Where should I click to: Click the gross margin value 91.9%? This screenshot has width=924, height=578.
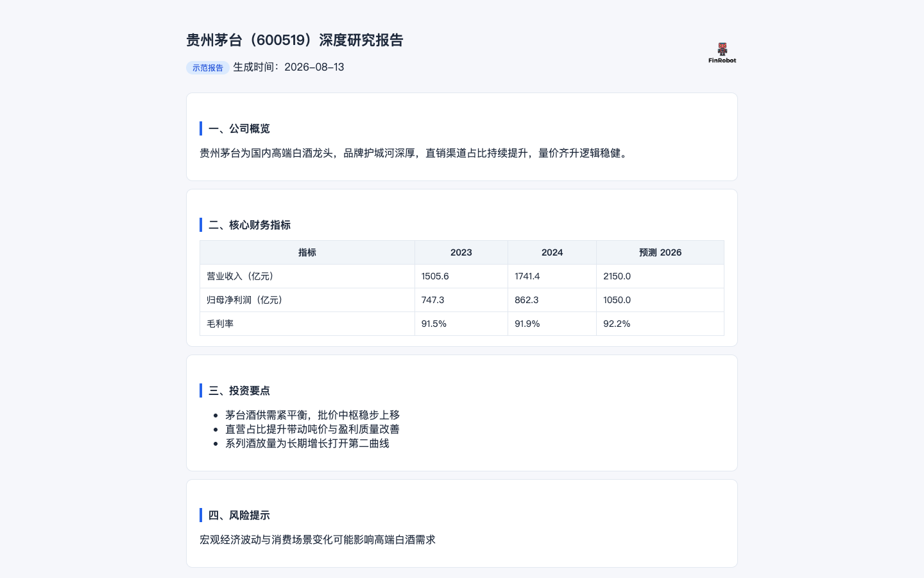(527, 324)
